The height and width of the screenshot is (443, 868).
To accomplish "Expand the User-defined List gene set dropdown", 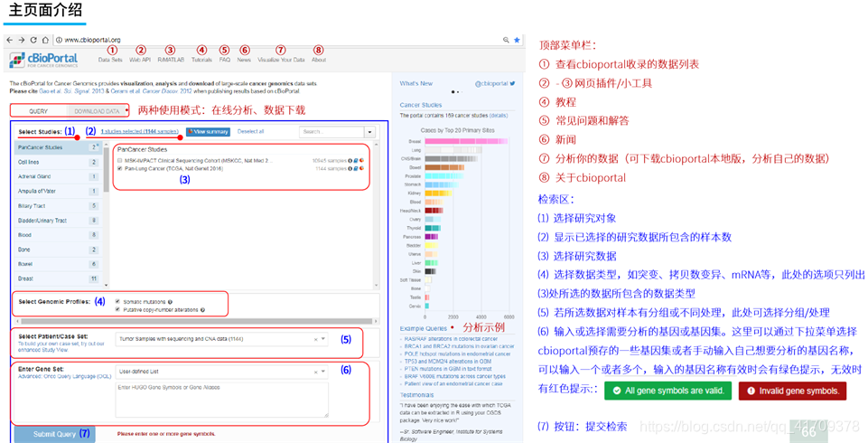I will (323, 372).
